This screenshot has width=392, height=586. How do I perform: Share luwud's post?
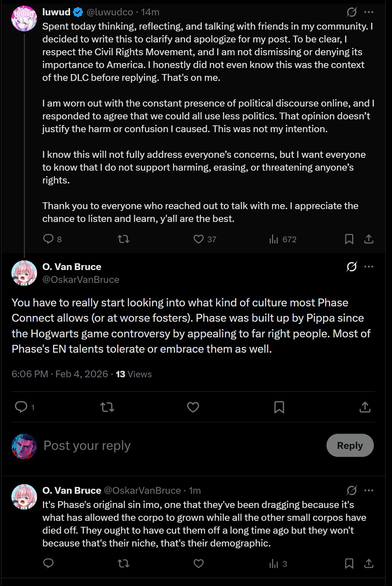[369, 239]
